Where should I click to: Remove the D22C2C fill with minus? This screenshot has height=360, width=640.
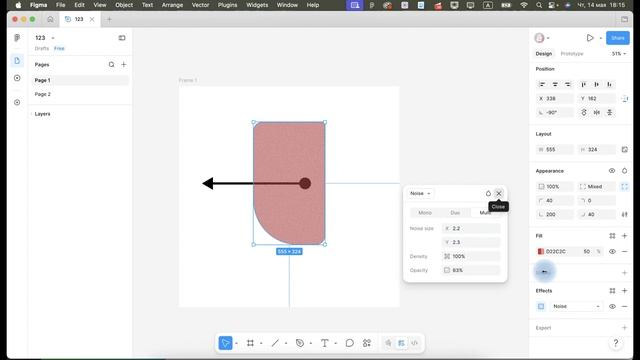(x=624, y=251)
